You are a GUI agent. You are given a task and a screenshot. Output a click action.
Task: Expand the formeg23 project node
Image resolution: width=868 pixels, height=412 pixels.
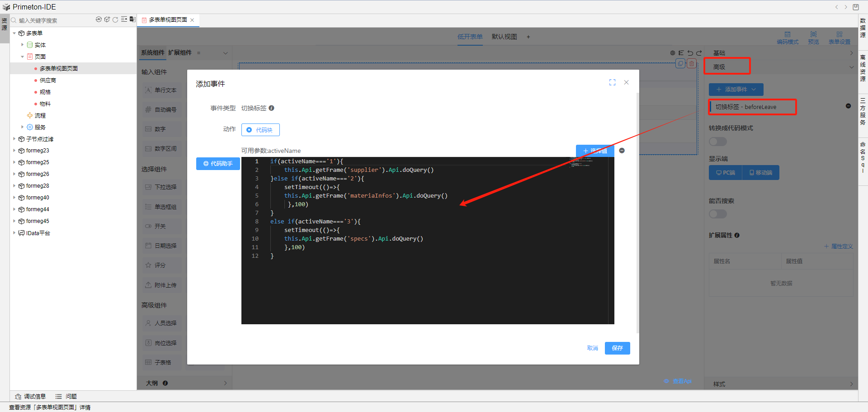pos(14,151)
